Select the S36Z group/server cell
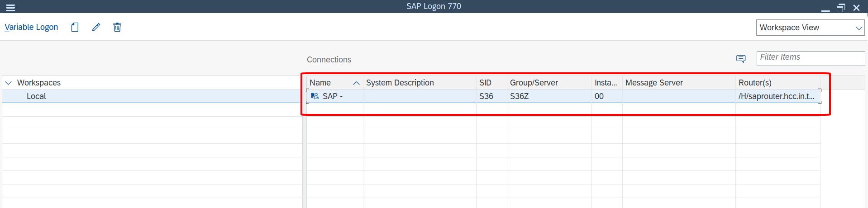This screenshot has height=208, width=868. [519, 96]
